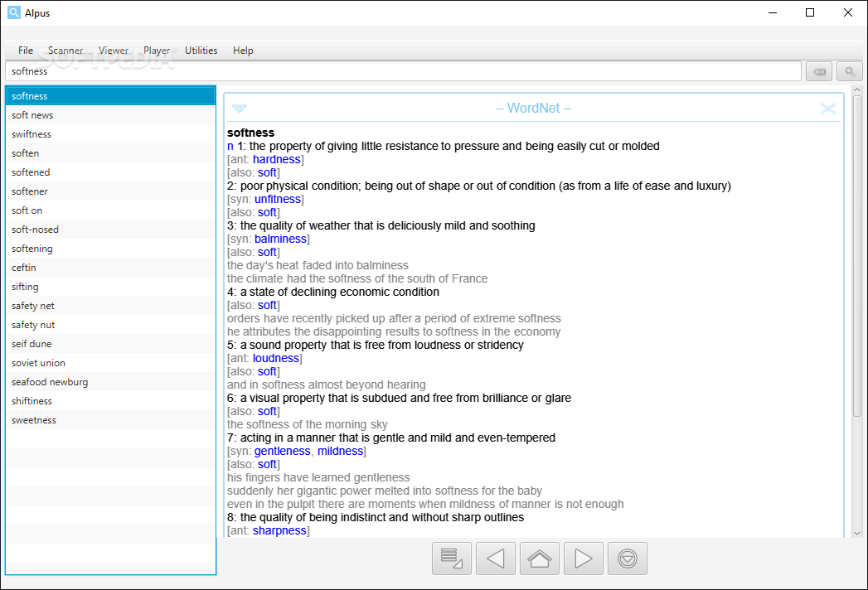Collapse the WordNet dictionary panel arrow

pyautogui.click(x=239, y=109)
